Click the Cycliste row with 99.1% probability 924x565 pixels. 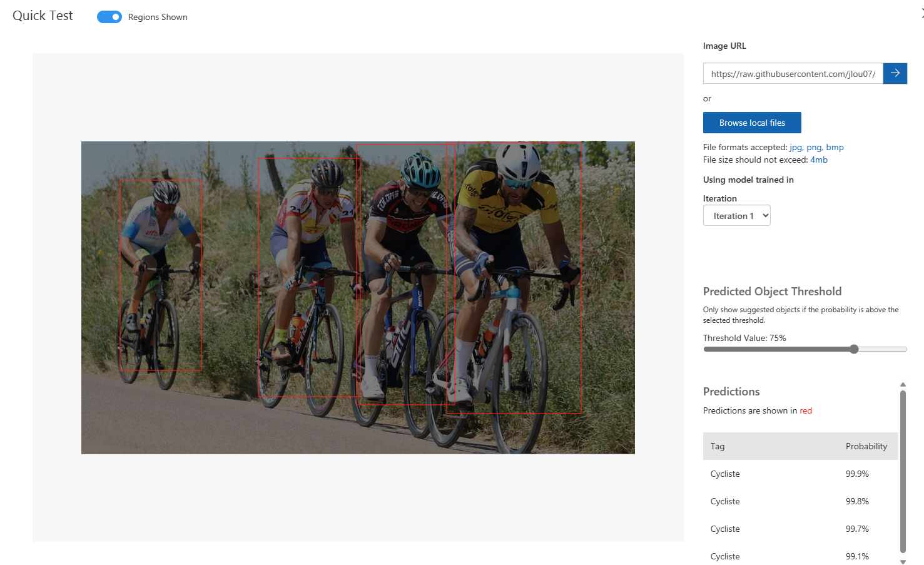point(801,556)
